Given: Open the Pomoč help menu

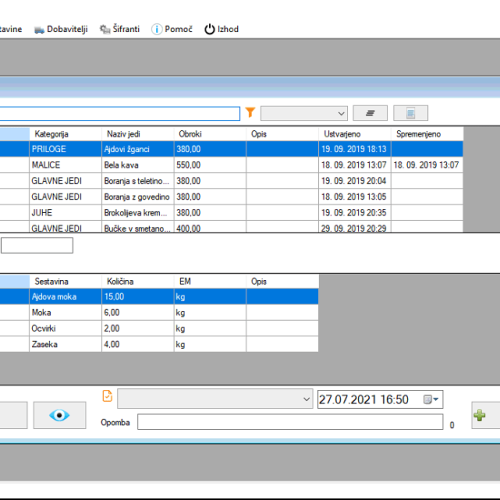Looking at the screenshot, I should (x=172, y=29).
